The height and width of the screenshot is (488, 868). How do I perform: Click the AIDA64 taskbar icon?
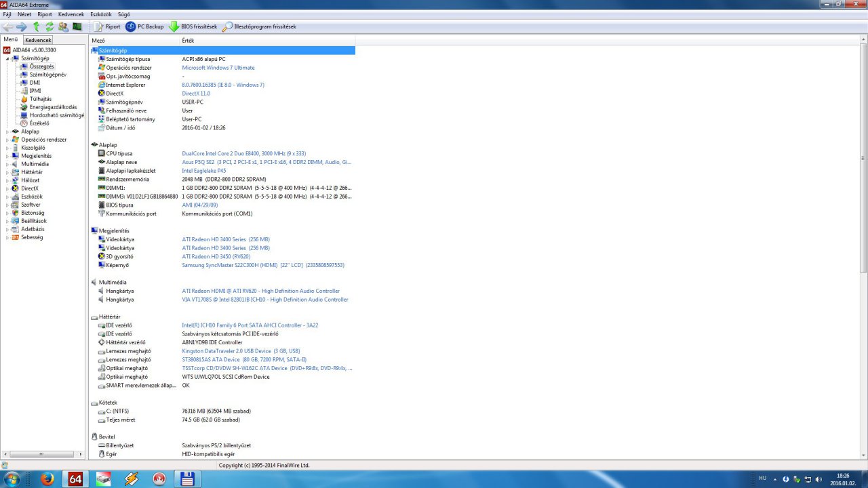pyautogui.click(x=75, y=479)
